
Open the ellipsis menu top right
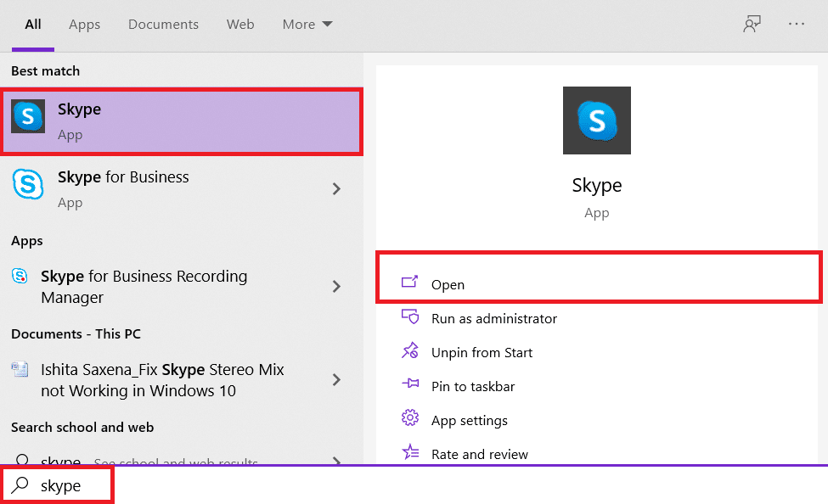pyautogui.click(x=796, y=24)
